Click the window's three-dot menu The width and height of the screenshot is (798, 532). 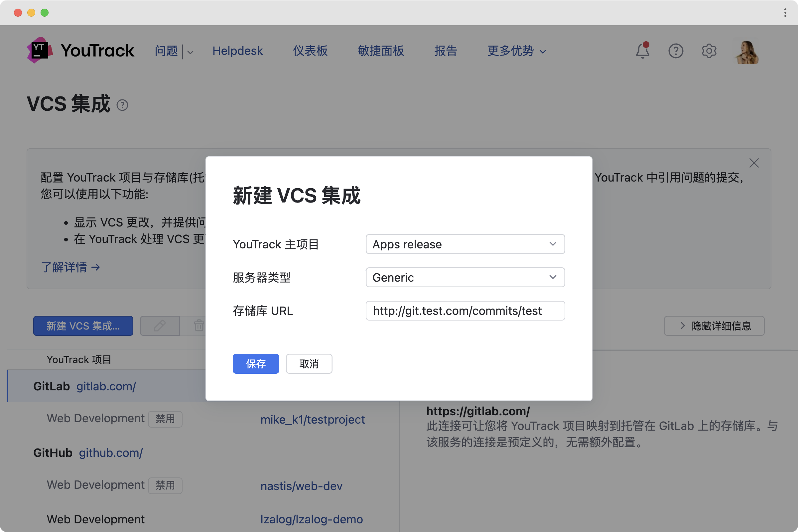785,13
